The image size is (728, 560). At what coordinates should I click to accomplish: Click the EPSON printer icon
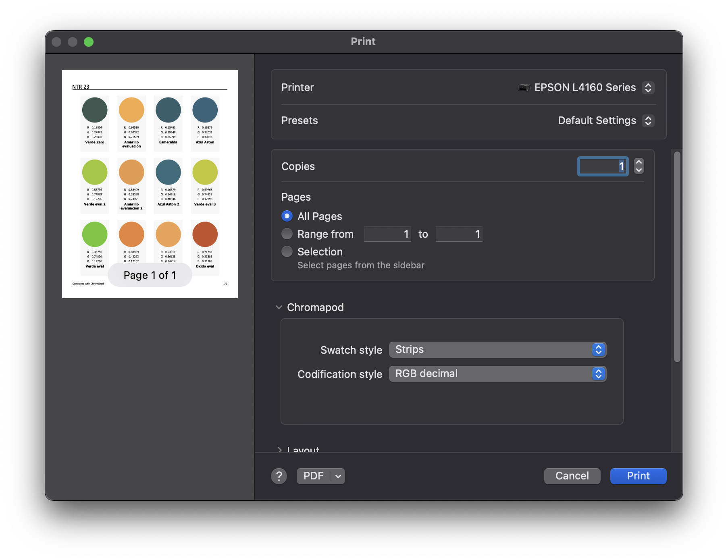tap(524, 87)
